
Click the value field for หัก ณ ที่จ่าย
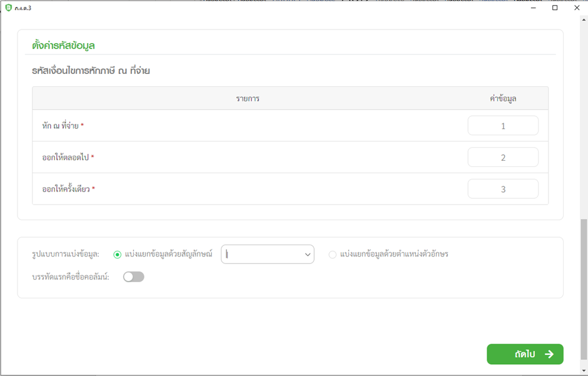pos(502,126)
